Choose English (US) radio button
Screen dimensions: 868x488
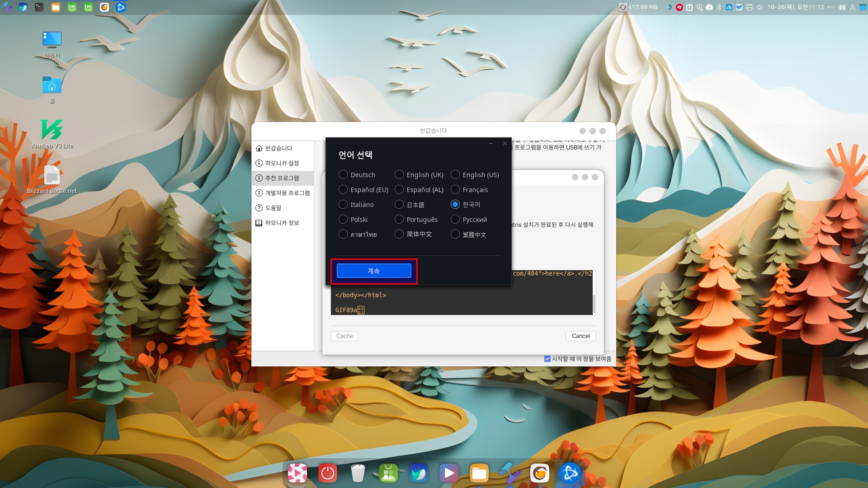coord(455,175)
